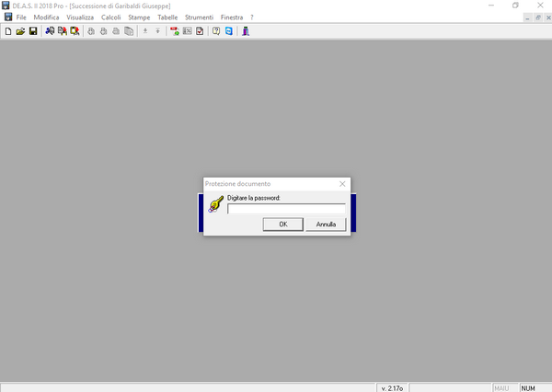This screenshot has width=552, height=392.
Task: Open help with the question mark icon
Action: [216, 31]
